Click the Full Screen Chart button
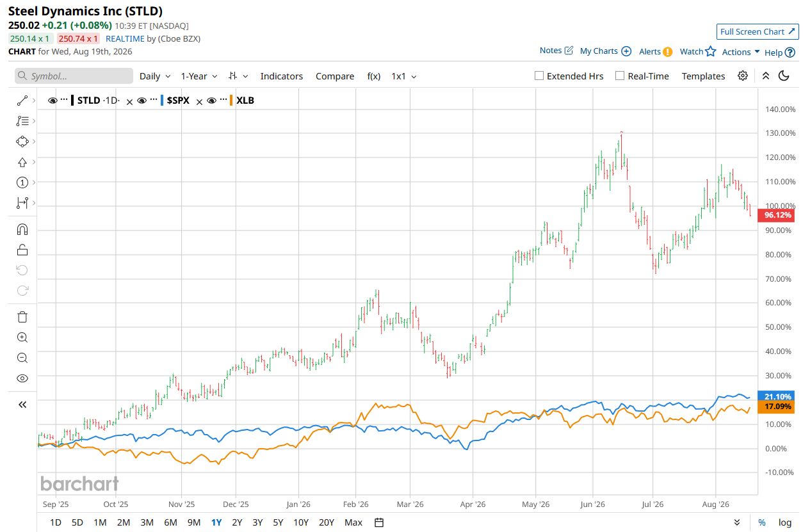Image resolution: width=803 pixels, height=532 pixels. coord(758,31)
